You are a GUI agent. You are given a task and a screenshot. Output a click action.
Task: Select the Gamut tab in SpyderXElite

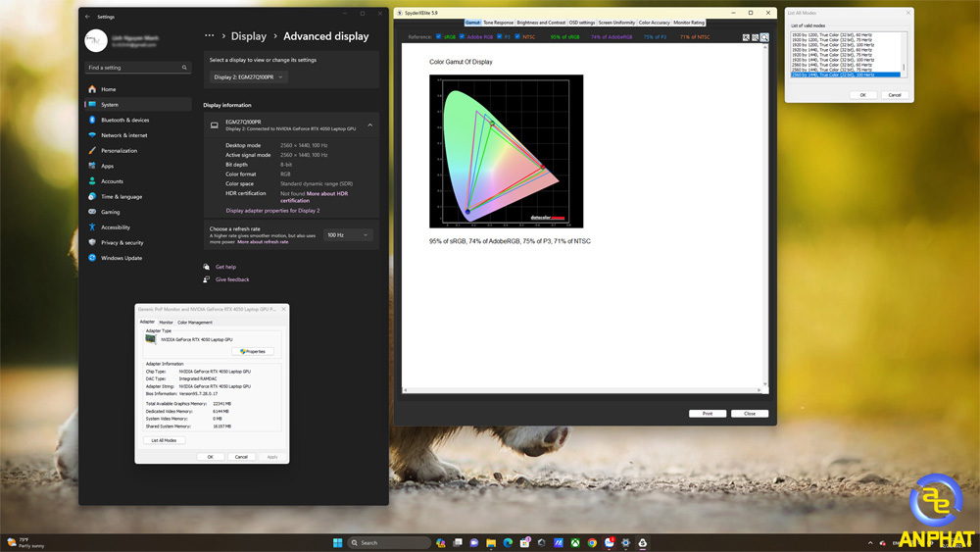[472, 23]
